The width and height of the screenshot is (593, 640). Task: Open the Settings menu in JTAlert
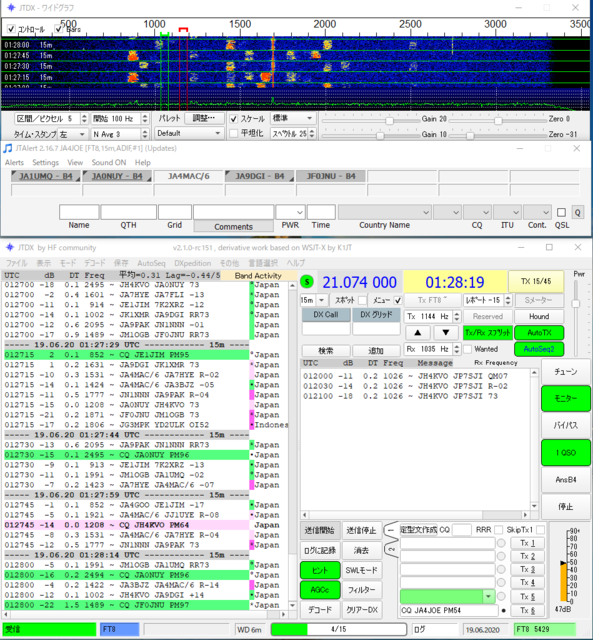point(45,162)
